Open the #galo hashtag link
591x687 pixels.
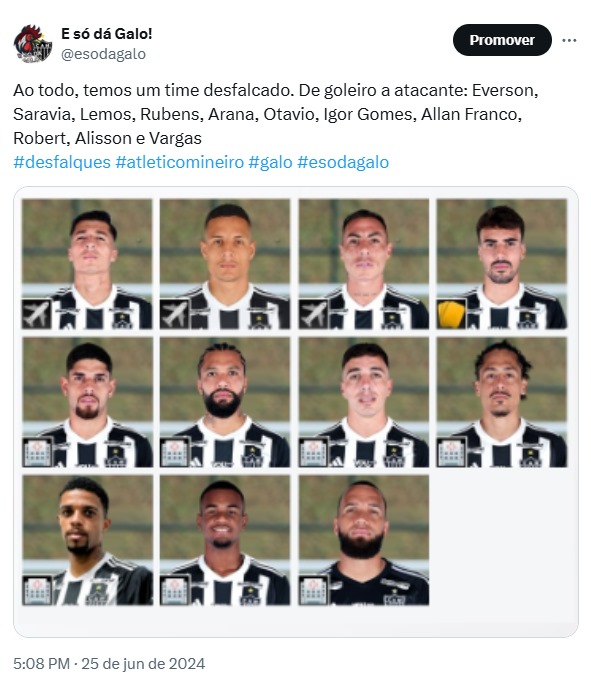270,162
